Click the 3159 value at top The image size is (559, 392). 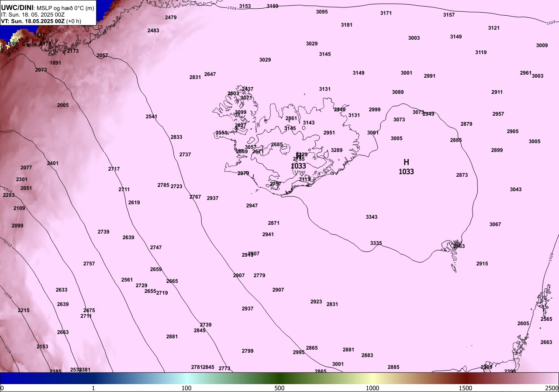[273, 6]
